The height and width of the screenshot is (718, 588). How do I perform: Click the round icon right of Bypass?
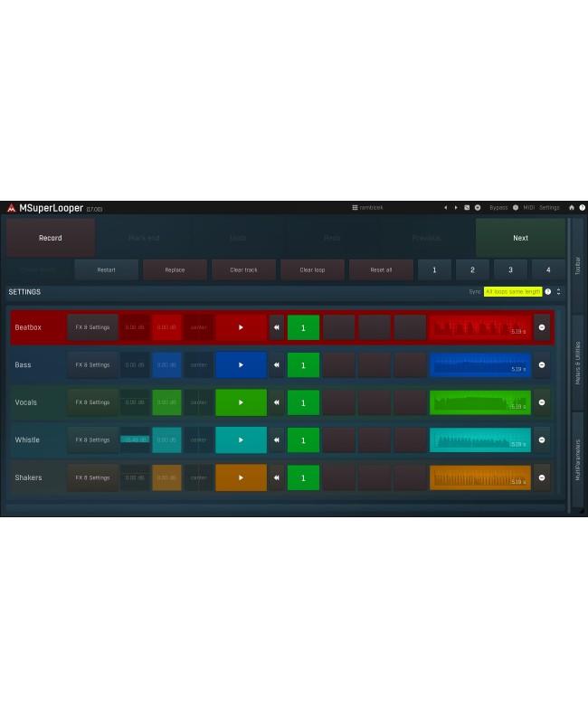click(516, 207)
